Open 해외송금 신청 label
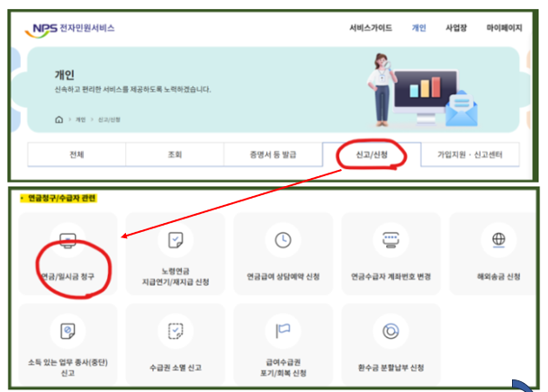Image resolution: width=548 pixels, height=392 pixels. (499, 277)
